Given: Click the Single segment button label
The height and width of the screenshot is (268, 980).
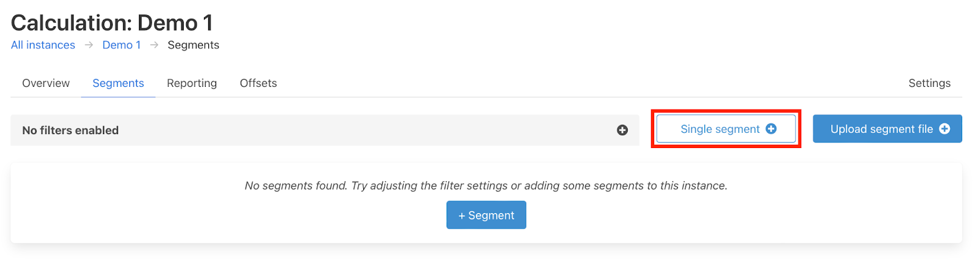Looking at the screenshot, I should pos(720,129).
